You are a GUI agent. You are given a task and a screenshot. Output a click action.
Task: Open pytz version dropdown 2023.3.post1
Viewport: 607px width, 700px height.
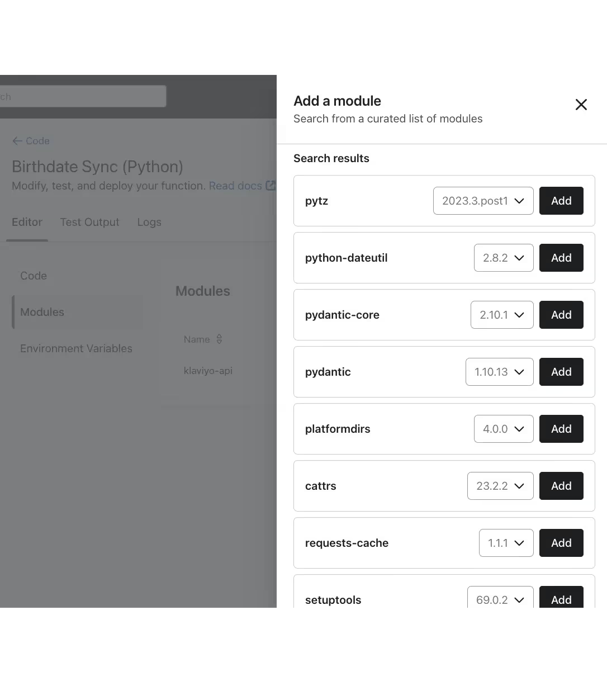pos(483,201)
